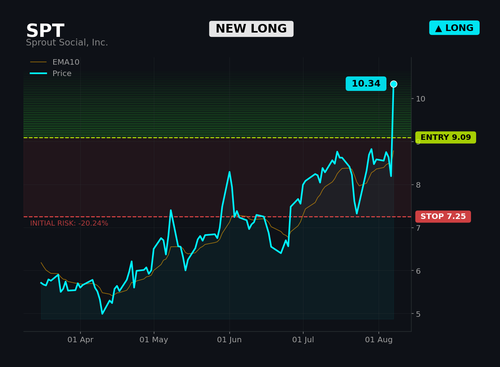Click the Sprout Social, Inc. subtitle
This screenshot has height=367, width=500.
(x=67, y=43)
